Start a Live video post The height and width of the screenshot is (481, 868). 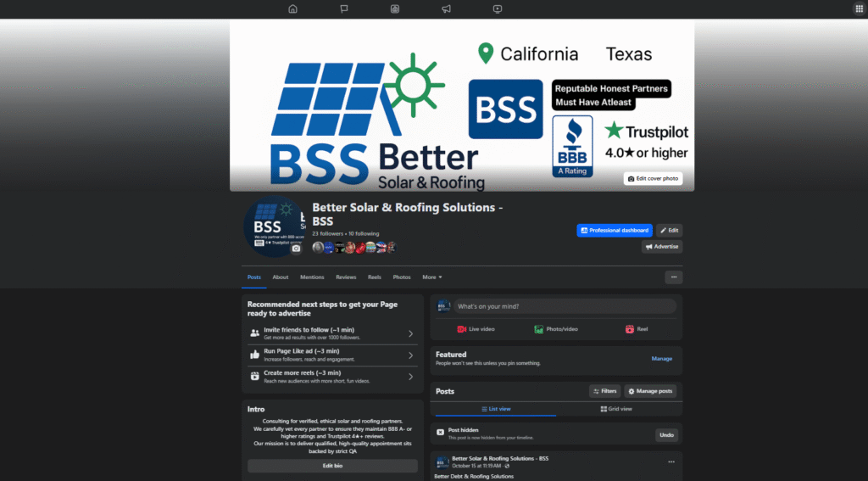pyautogui.click(x=476, y=329)
